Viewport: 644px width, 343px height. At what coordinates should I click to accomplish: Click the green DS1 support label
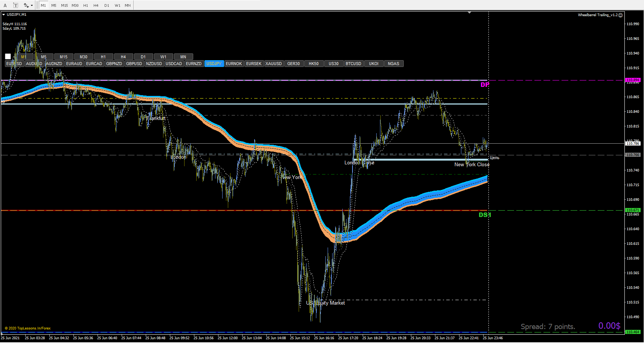[x=485, y=215]
